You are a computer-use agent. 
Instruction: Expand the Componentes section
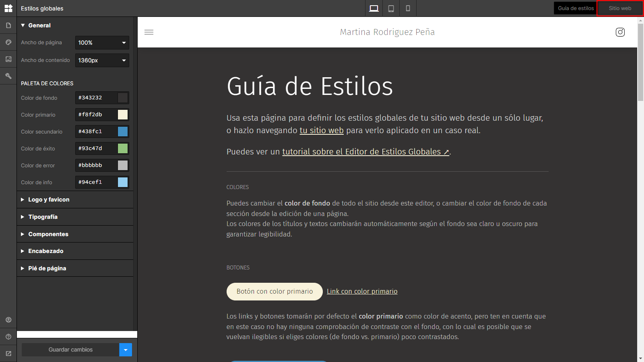pyautogui.click(x=75, y=234)
